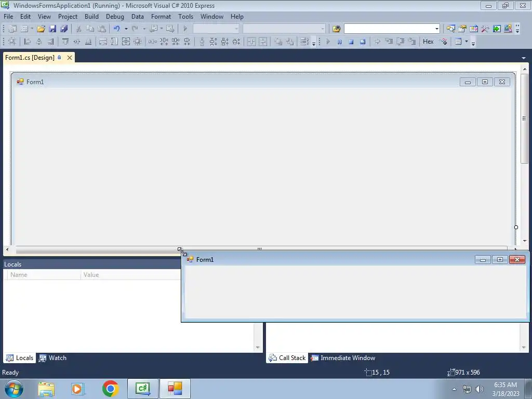
Task: Click the volume speaker tray icon
Action: [479, 389]
